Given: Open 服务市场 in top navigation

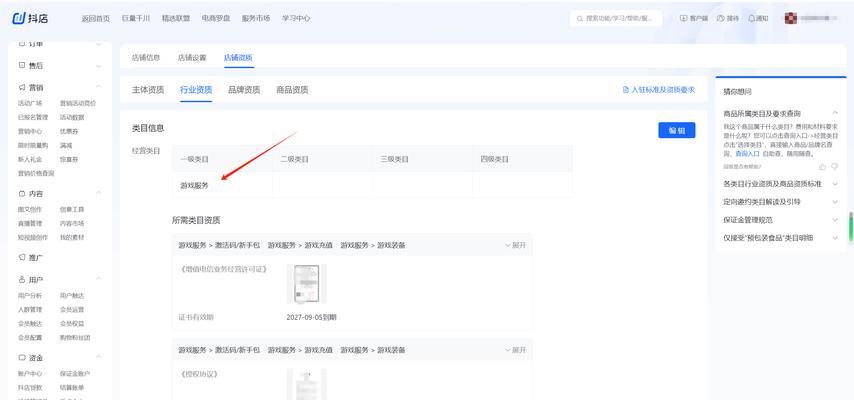Looking at the screenshot, I should [256, 19].
